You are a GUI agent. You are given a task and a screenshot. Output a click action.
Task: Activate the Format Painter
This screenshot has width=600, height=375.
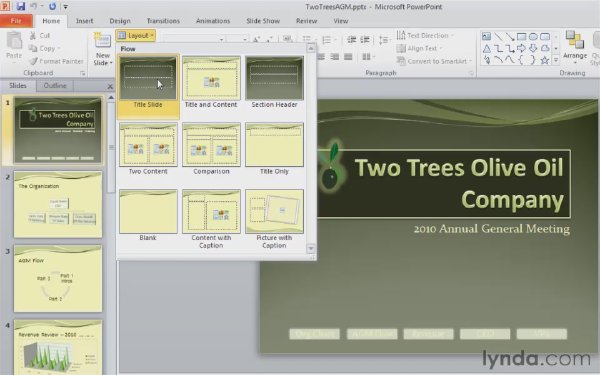[56, 61]
